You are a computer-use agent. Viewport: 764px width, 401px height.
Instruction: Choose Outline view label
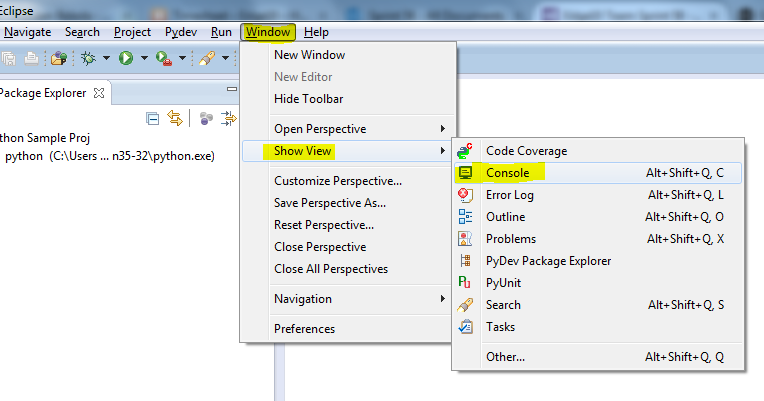(x=505, y=217)
